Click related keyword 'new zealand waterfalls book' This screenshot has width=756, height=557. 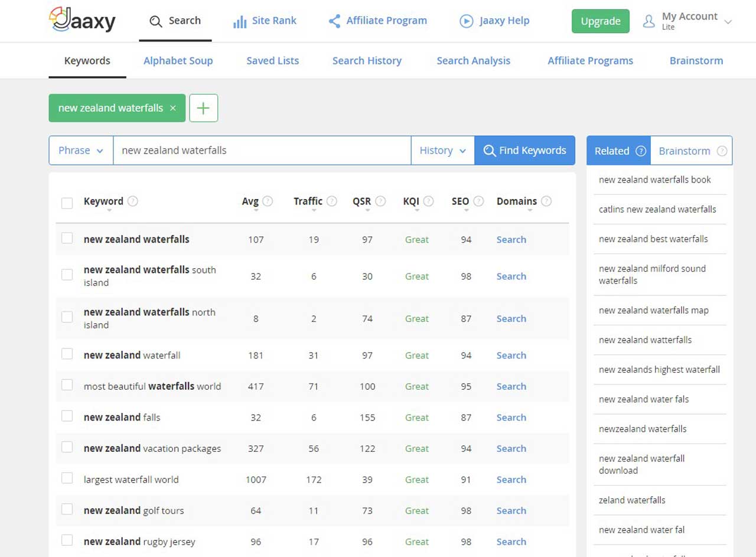pos(654,180)
